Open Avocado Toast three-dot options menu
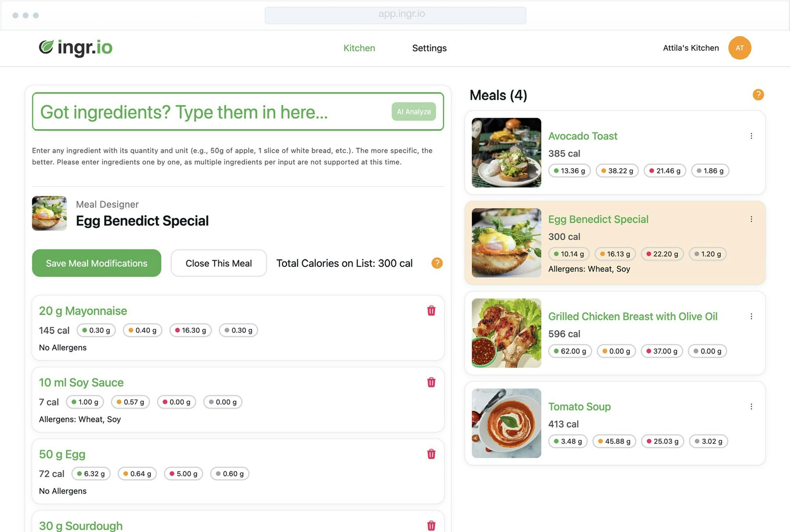 [x=751, y=136]
